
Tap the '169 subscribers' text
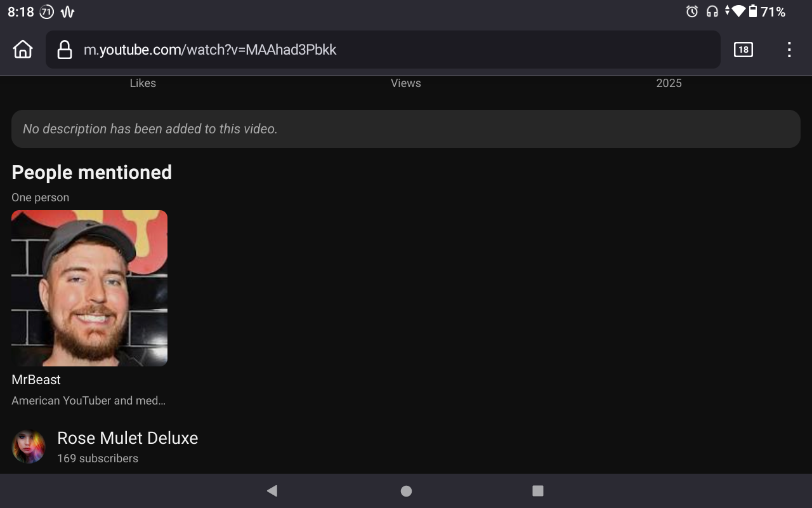tap(98, 458)
